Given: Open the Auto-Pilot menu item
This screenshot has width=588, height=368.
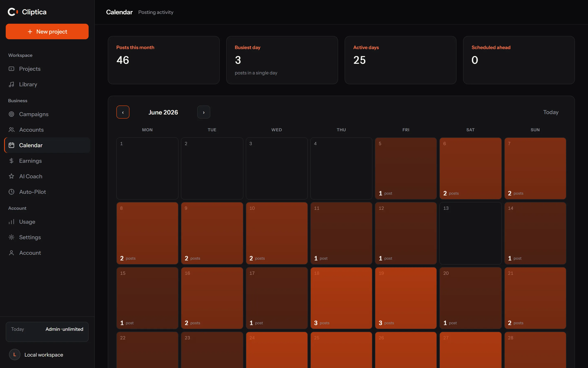Looking at the screenshot, I should tap(47, 192).
